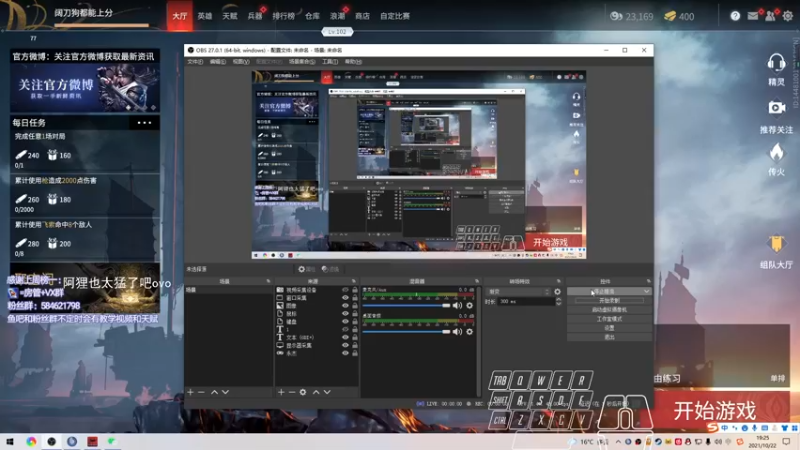The image size is (800, 450).
Task: Adjust the transition duration stepper arrows
Action: coord(558,302)
